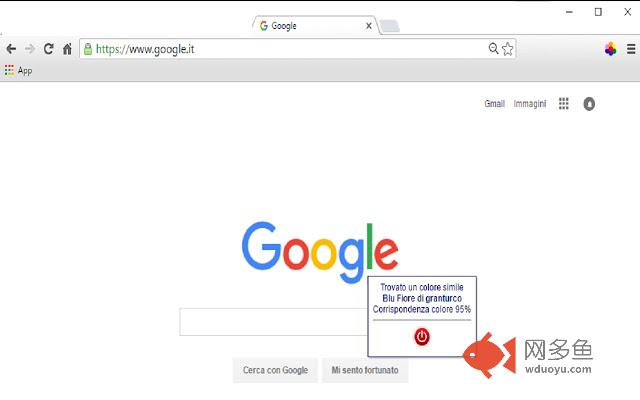Turn off the color picker power button
The image size is (640, 400).
click(x=422, y=337)
